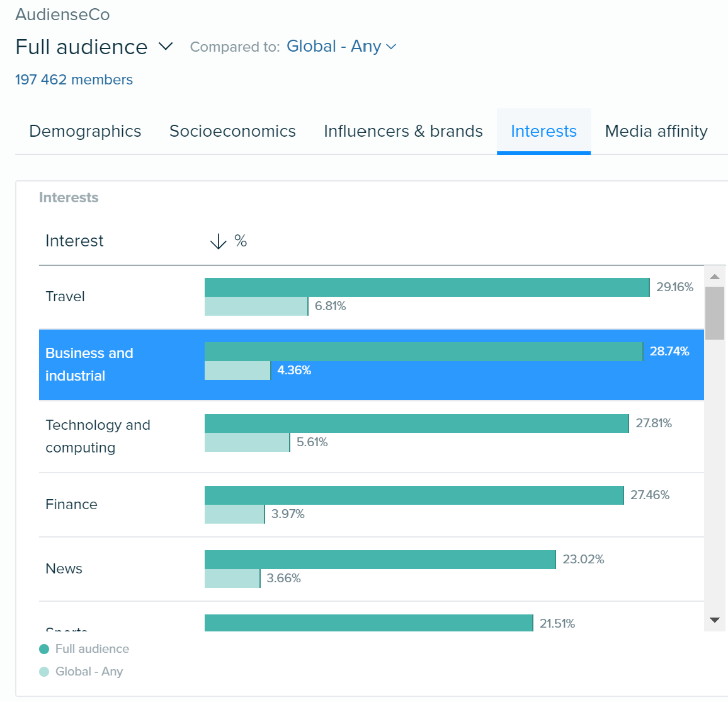Click the 197 462 members link
The image size is (728, 702).
tap(74, 79)
